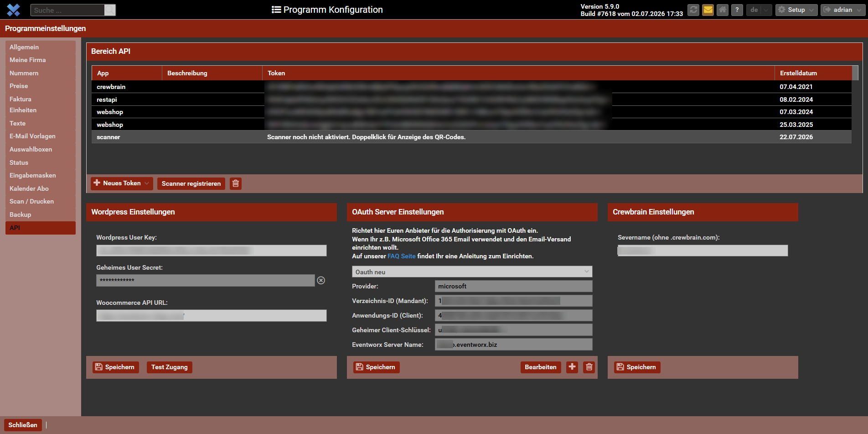Click the Verzeichnis-ID (Mandant) field

tap(513, 301)
